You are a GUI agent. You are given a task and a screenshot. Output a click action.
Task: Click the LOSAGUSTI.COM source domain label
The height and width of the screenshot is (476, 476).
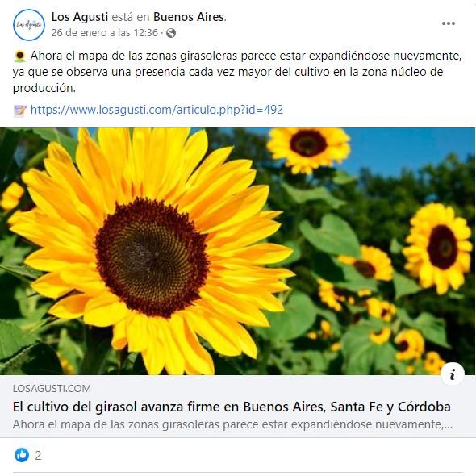pos(52,389)
